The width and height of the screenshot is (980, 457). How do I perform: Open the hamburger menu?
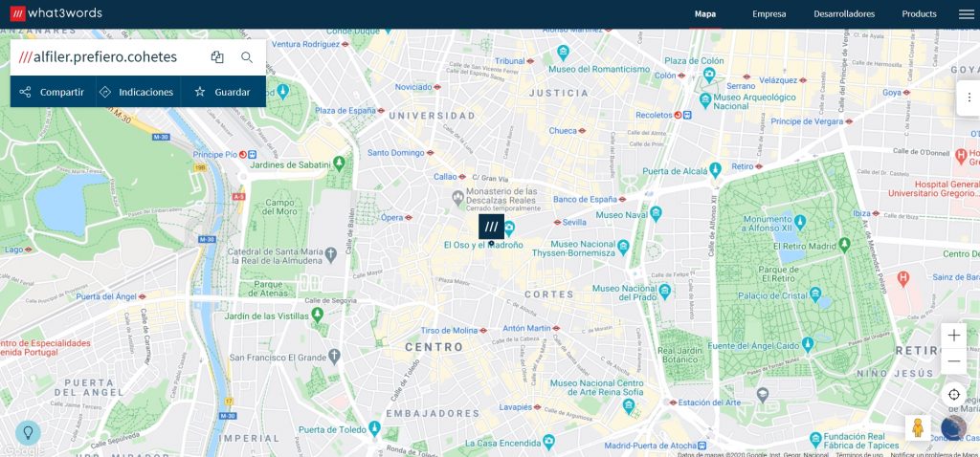click(966, 13)
